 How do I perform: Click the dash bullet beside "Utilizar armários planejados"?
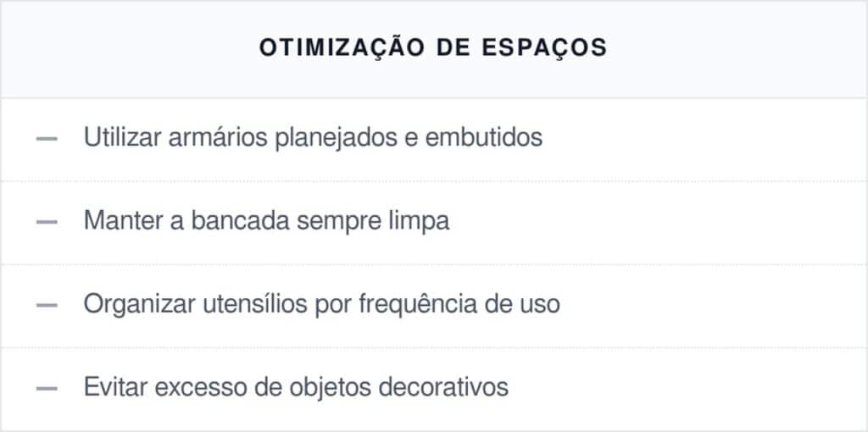(47, 138)
